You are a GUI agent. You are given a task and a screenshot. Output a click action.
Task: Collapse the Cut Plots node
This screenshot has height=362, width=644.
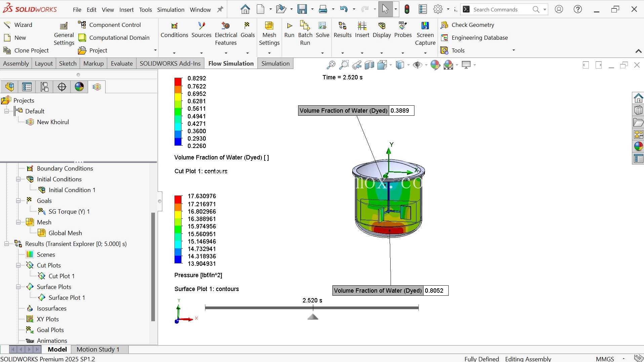click(18, 265)
